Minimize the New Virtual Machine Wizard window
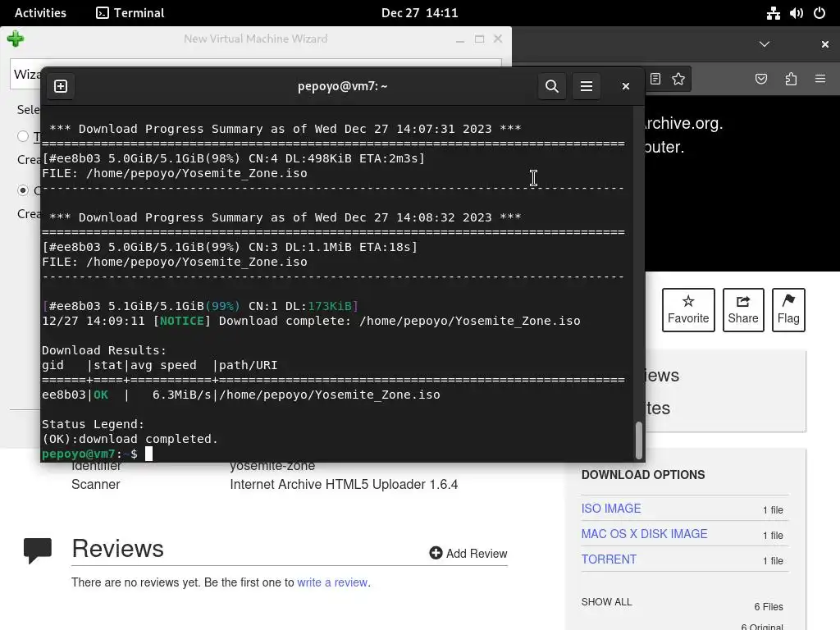Screen dimensions: 840x630 pyautogui.click(x=460, y=39)
